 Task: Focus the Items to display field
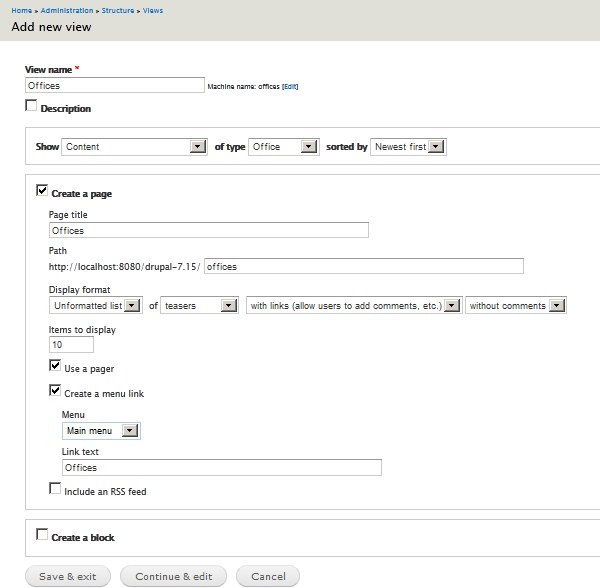point(71,345)
